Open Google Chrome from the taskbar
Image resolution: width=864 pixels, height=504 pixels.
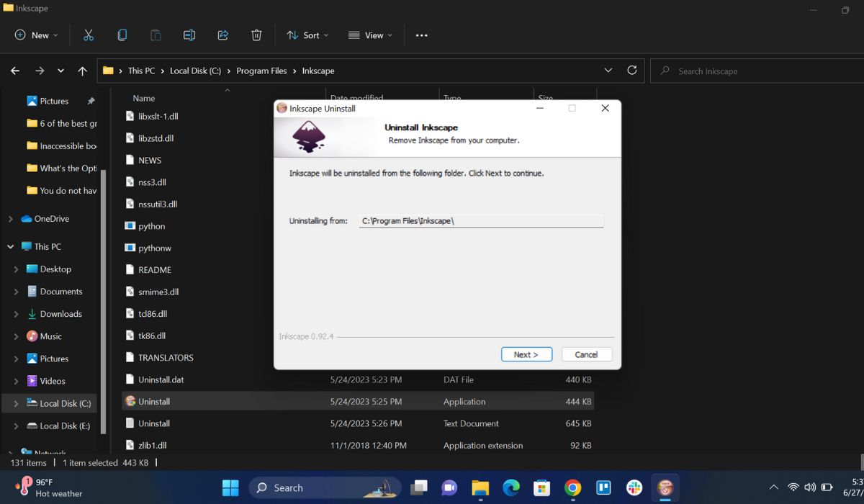pos(572,487)
